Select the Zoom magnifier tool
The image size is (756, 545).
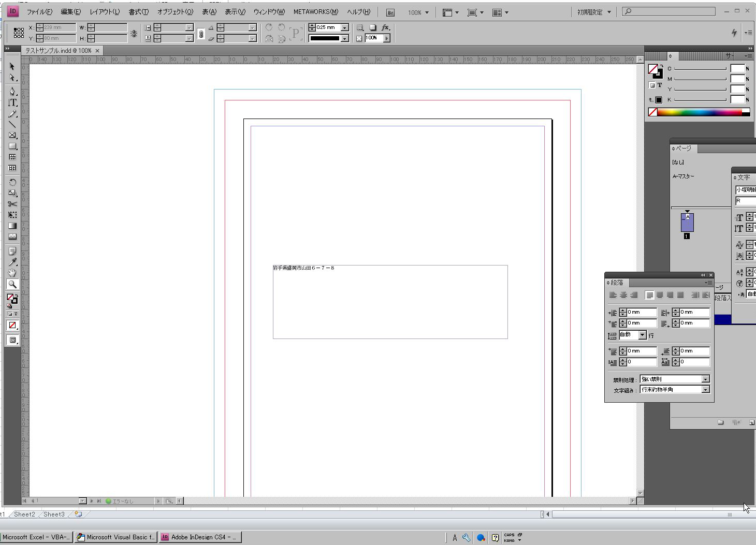coord(12,284)
